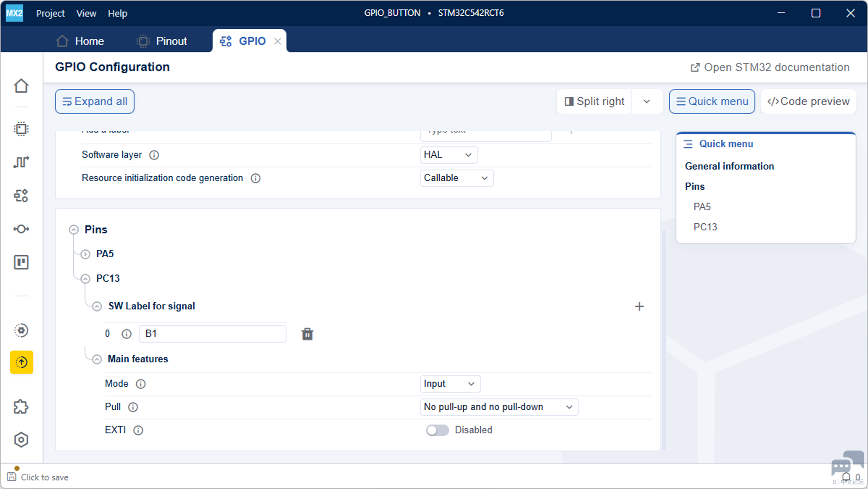Click the Expand all button
This screenshot has width=868, height=489.
pyautogui.click(x=94, y=102)
